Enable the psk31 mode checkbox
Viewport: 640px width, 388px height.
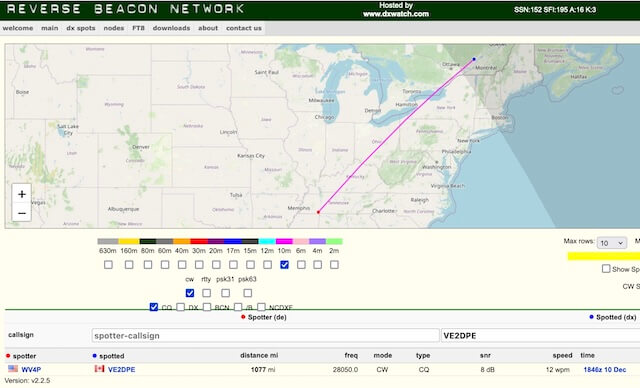click(x=225, y=293)
